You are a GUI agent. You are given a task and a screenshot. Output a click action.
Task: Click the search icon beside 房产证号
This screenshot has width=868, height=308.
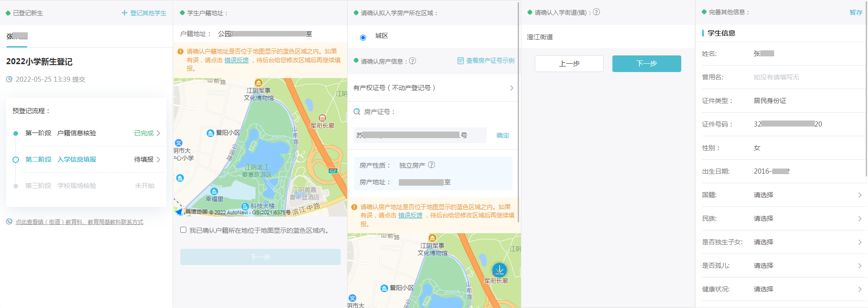click(x=357, y=112)
